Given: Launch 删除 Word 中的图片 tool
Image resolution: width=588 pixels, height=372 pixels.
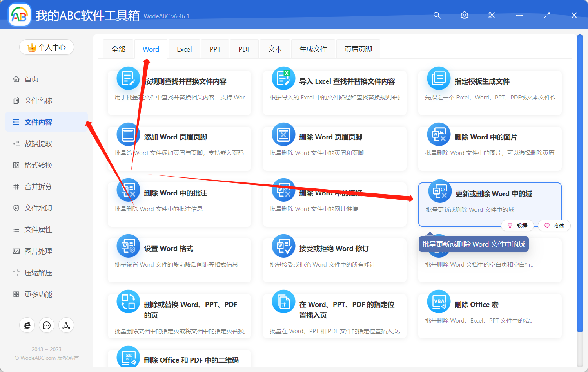Looking at the screenshot, I should coord(489,149).
